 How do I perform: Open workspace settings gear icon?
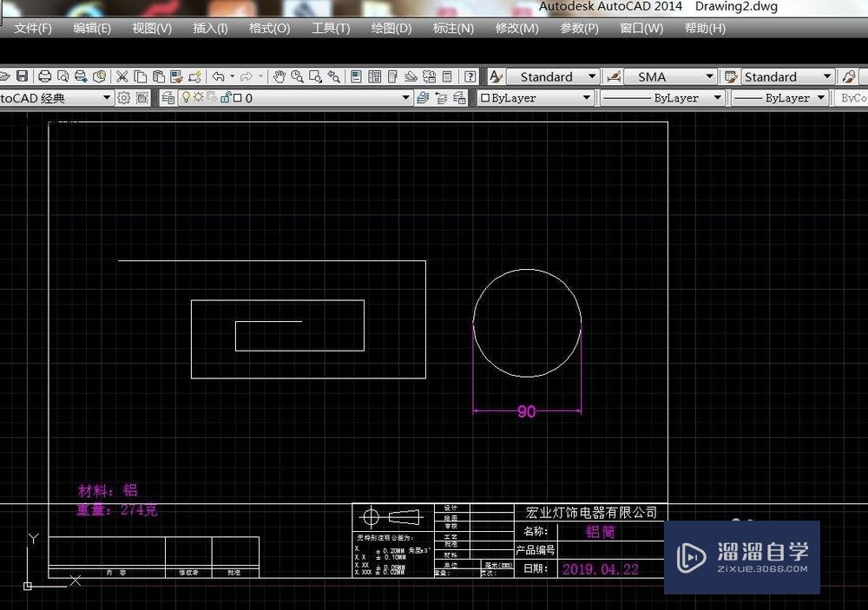(x=124, y=98)
